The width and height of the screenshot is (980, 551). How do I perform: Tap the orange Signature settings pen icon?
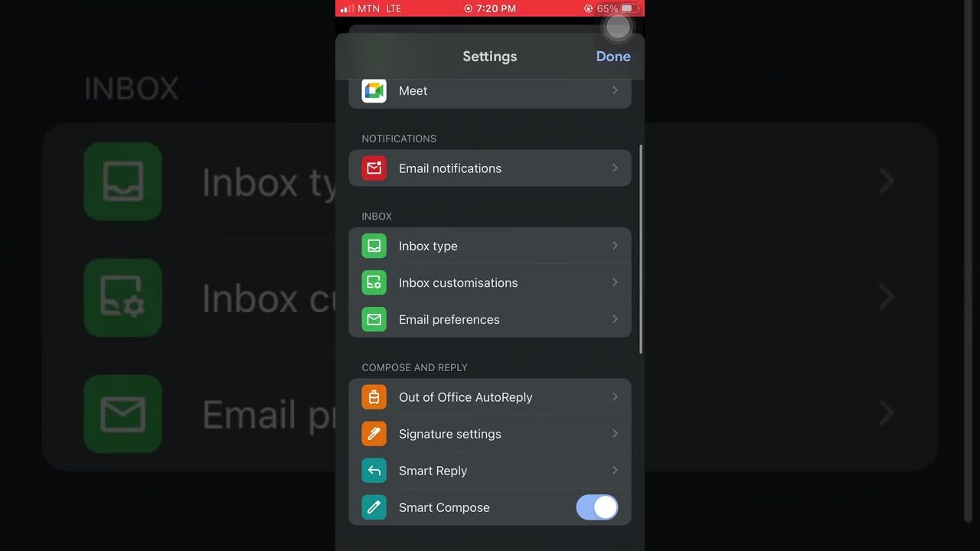[374, 434]
